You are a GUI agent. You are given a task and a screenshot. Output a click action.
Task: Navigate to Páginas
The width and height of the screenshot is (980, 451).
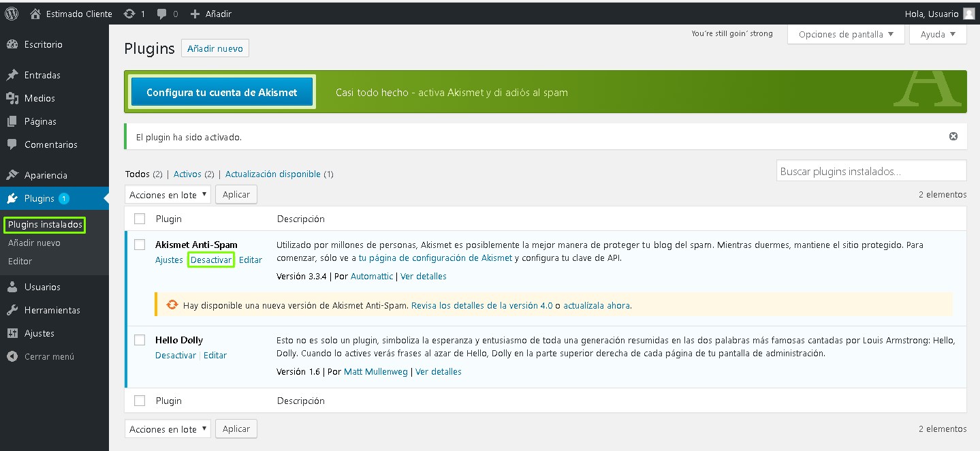[40, 121]
